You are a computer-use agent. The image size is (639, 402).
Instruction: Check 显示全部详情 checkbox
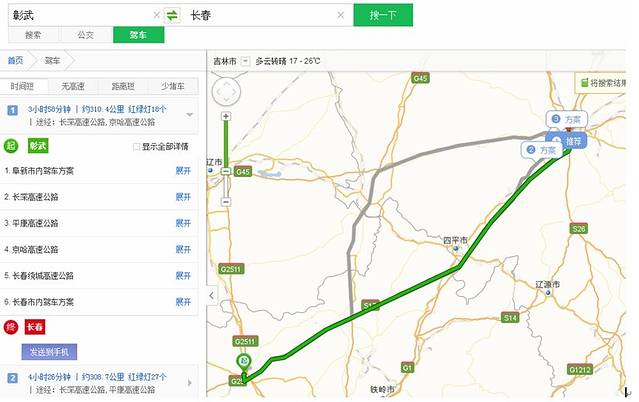(x=137, y=147)
